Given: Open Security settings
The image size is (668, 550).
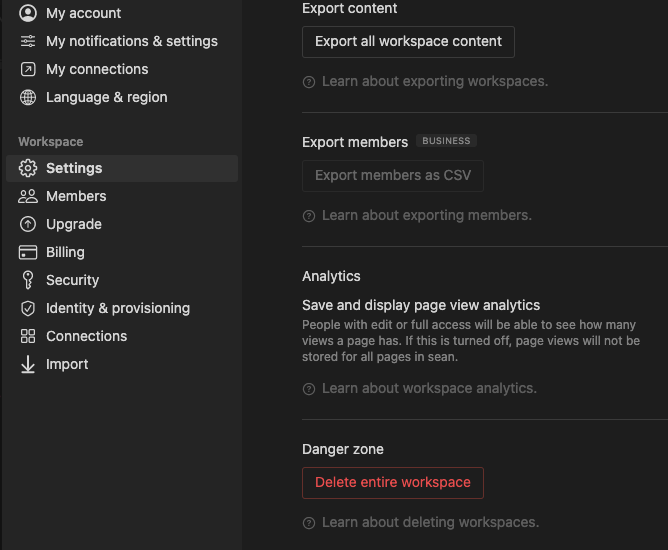Looking at the screenshot, I should tap(122, 280).
